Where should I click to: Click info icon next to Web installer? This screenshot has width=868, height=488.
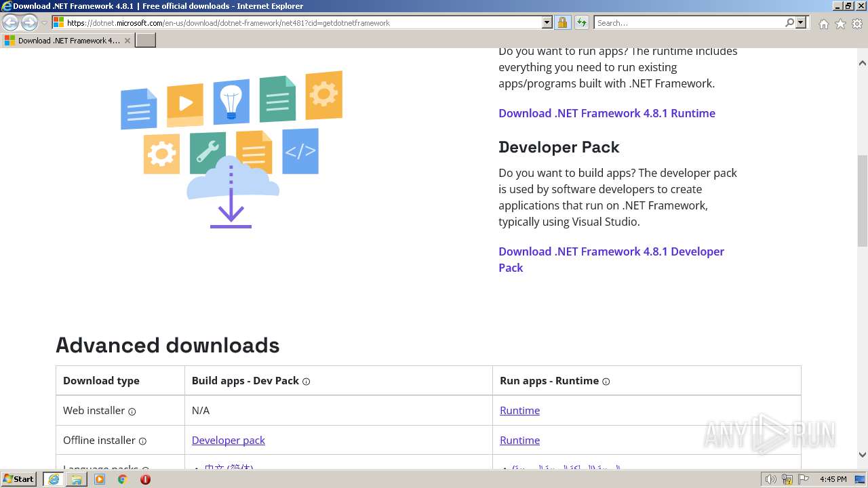[x=132, y=411]
